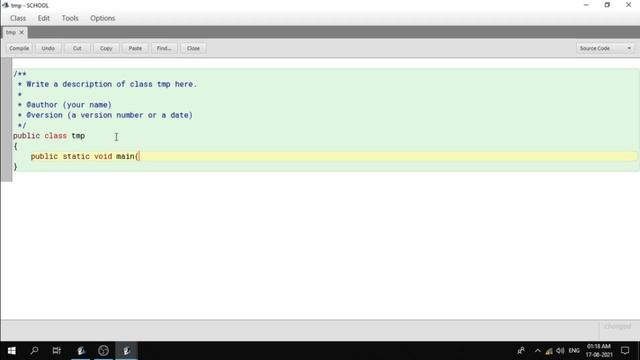Minimize the BlueJ editor window
This screenshot has height=360, width=640.
tap(586, 5)
